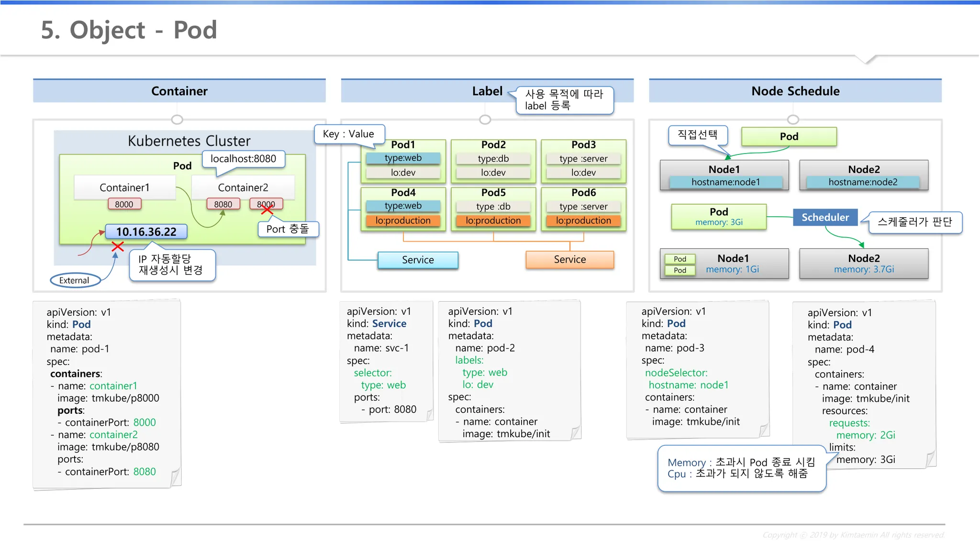Image resolution: width=980 pixels, height=551 pixels.
Task: Select the Node Schedule section header
Action: click(795, 91)
